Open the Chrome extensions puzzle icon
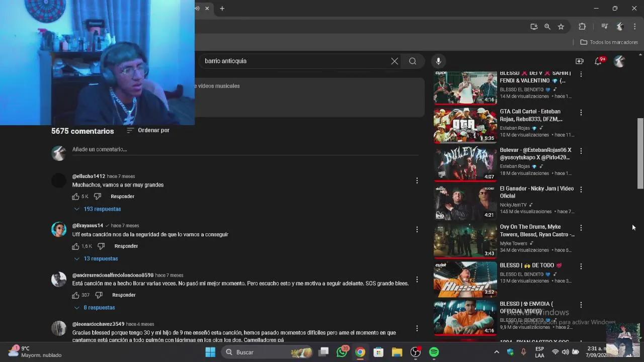 coord(582,26)
